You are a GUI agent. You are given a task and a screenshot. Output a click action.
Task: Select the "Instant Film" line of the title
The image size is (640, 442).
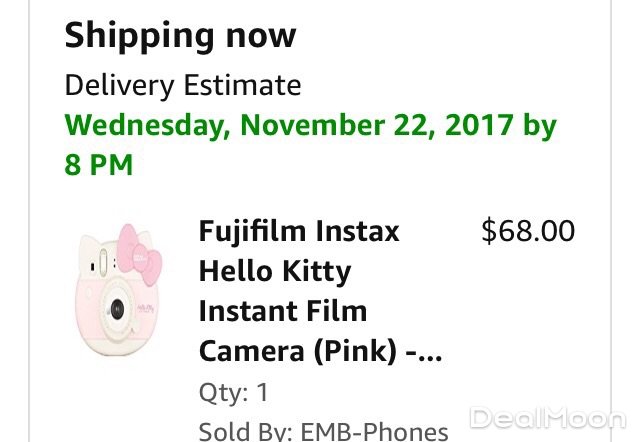point(283,311)
